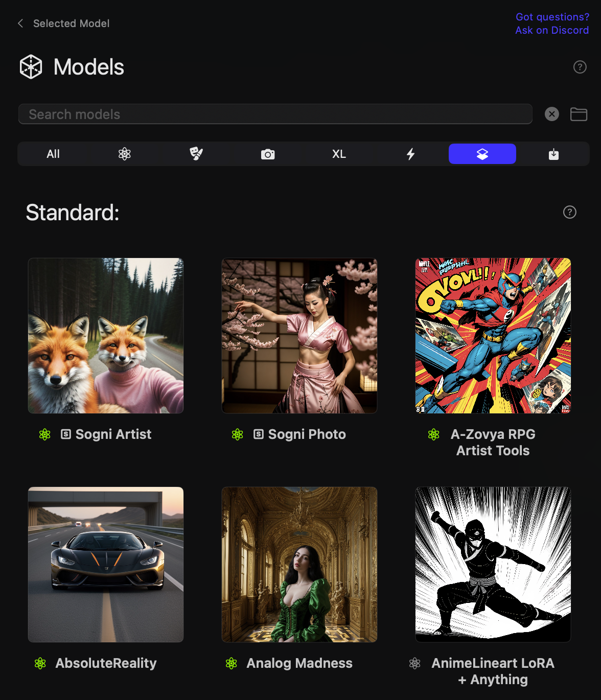Choose the AnimeLineart LoRA ninja thumbnail

coord(493,565)
